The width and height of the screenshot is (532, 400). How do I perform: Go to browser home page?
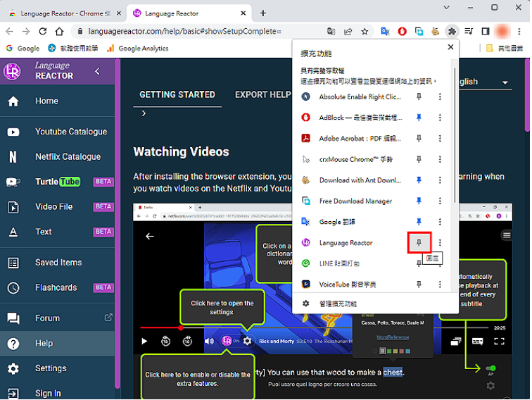click(59, 31)
